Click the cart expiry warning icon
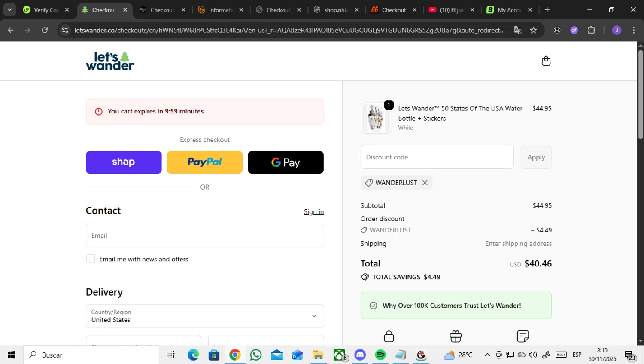 [x=99, y=111]
